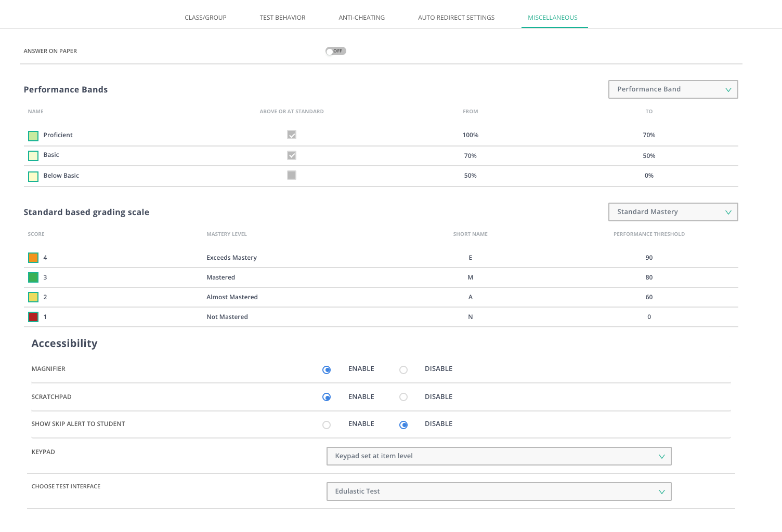This screenshot has height=532, width=782.
Task: Disable Show Skip Alert to Student
Action: pos(403,425)
